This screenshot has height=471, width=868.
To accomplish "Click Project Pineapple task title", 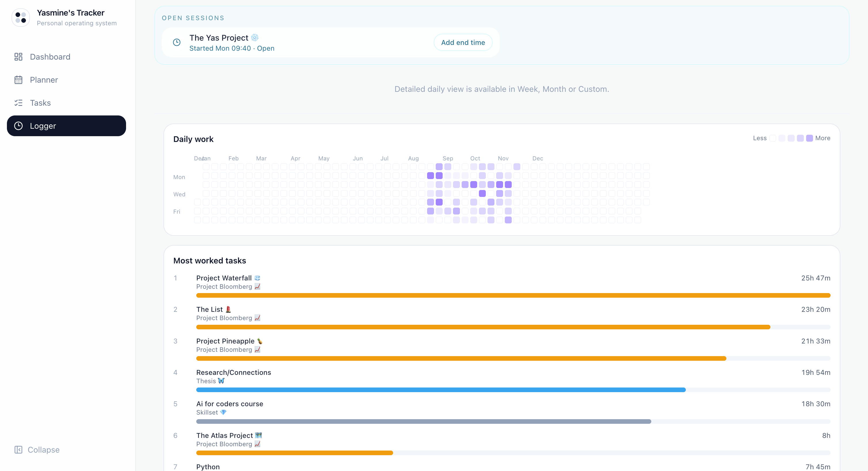I will [225, 341].
